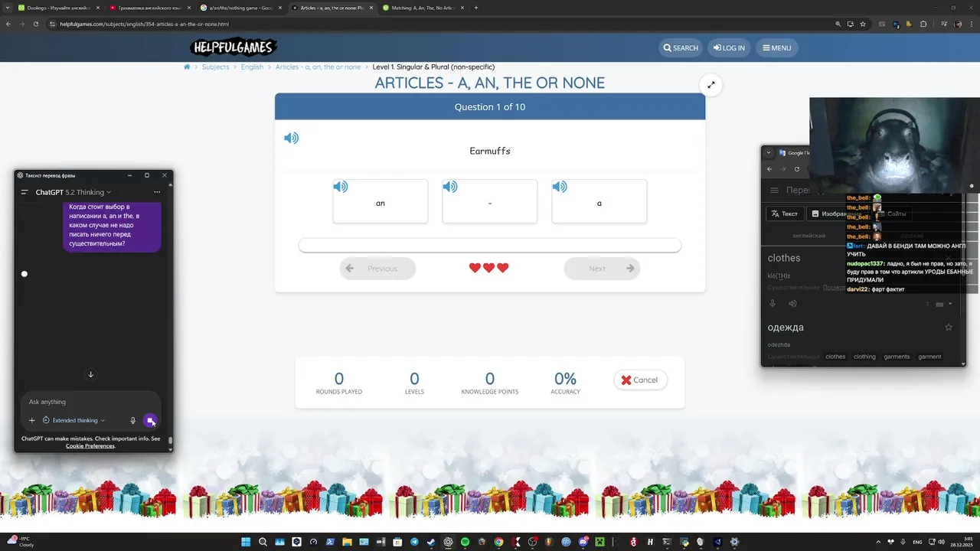Switch the ENG keyboard language indicator

click(x=917, y=542)
